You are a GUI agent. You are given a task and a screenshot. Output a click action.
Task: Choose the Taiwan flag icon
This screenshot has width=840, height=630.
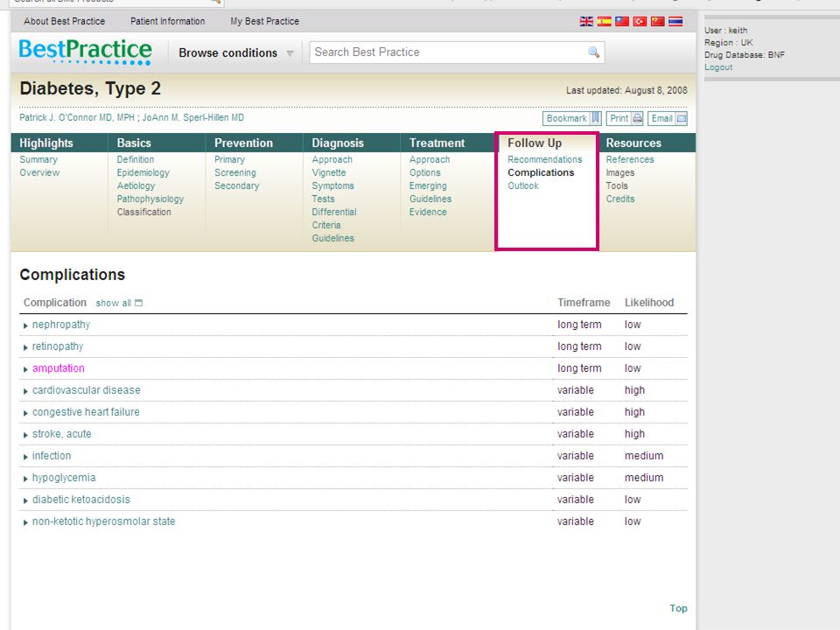[x=622, y=21]
